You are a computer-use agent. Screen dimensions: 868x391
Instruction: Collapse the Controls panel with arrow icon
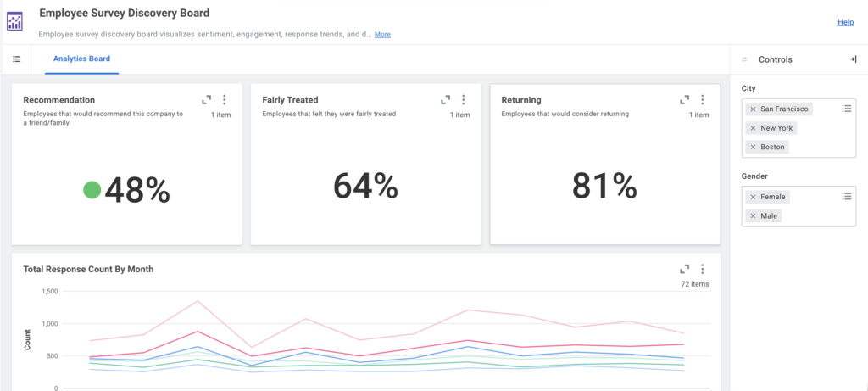tap(853, 59)
